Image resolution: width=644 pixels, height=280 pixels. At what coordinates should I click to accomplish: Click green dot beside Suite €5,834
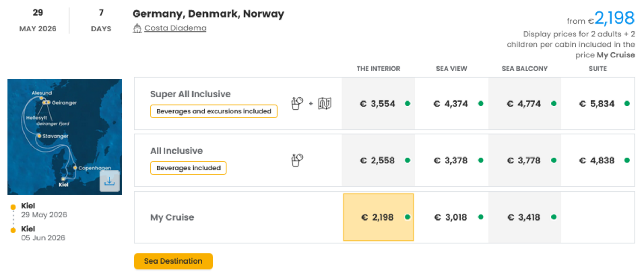pyautogui.click(x=627, y=104)
